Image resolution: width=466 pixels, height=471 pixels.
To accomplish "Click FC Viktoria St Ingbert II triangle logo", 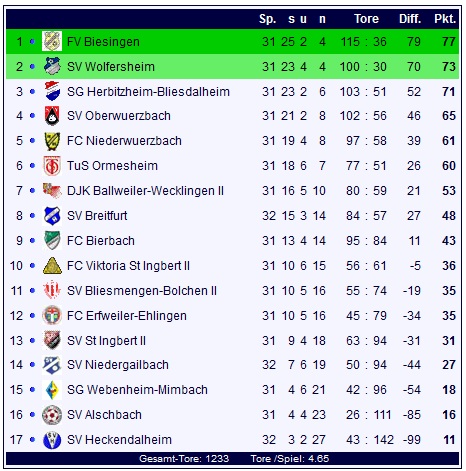I will coord(52,266).
